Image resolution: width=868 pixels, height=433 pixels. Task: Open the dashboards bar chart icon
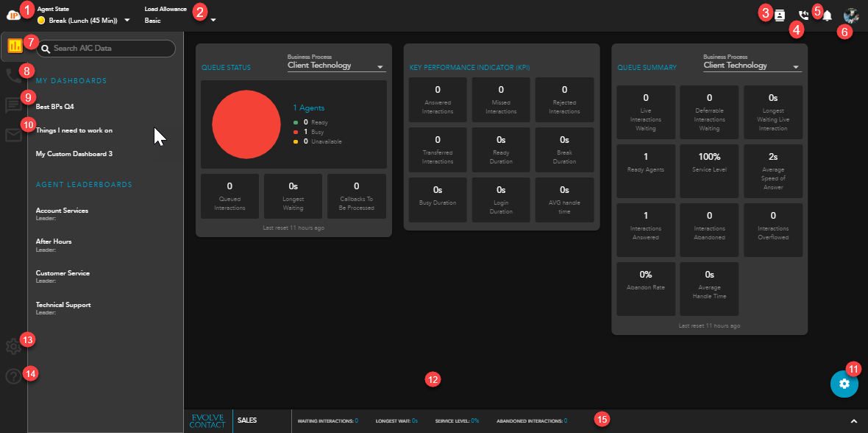[15, 46]
